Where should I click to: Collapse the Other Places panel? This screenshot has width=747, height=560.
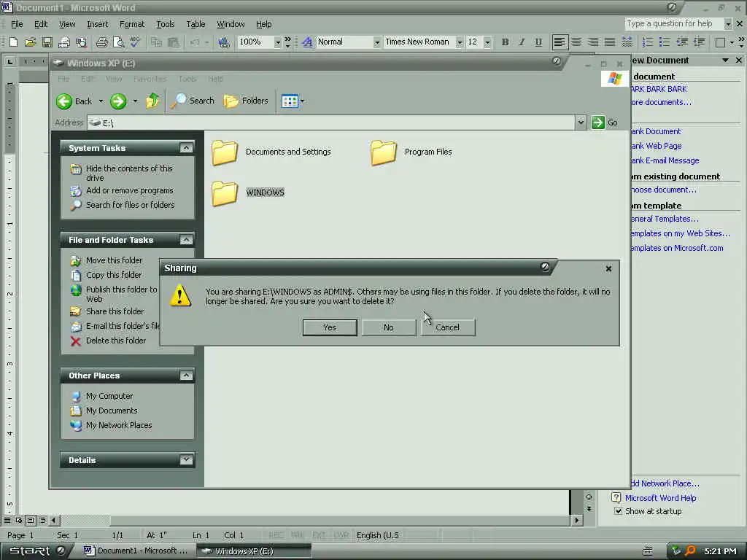[186, 376]
